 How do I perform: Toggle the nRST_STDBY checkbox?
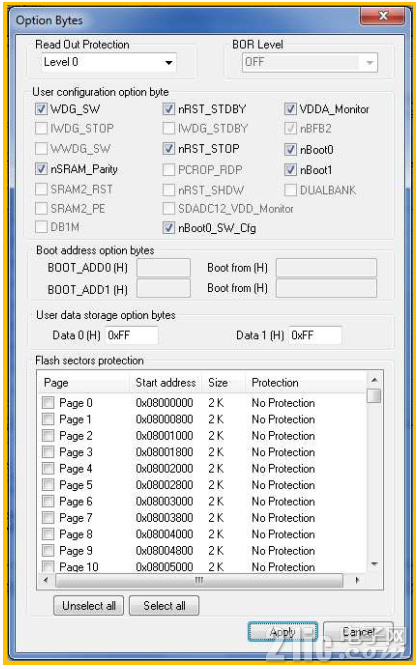[169, 109]
